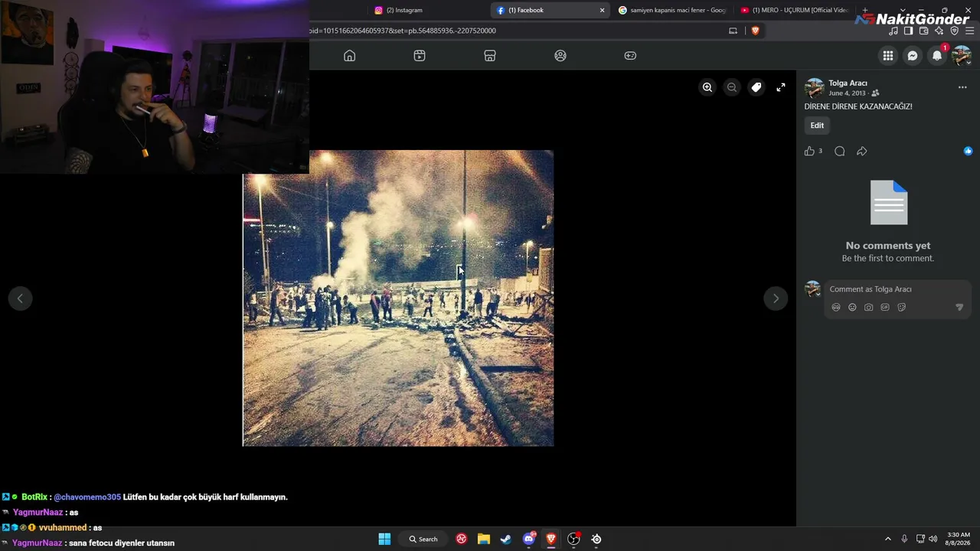Comment on the photo via speech bubble

tap(840, 152)
